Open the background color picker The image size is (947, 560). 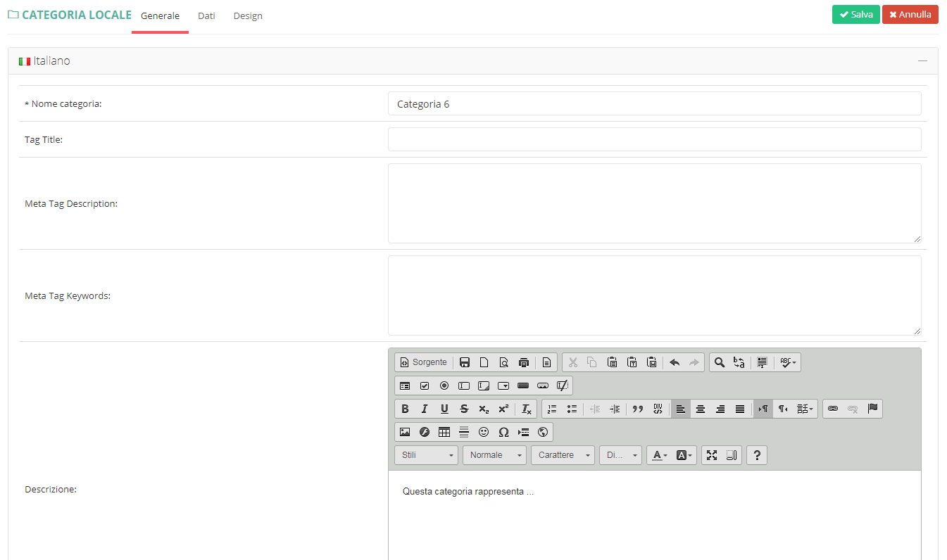pyautogui.click(x=684, y=455)
